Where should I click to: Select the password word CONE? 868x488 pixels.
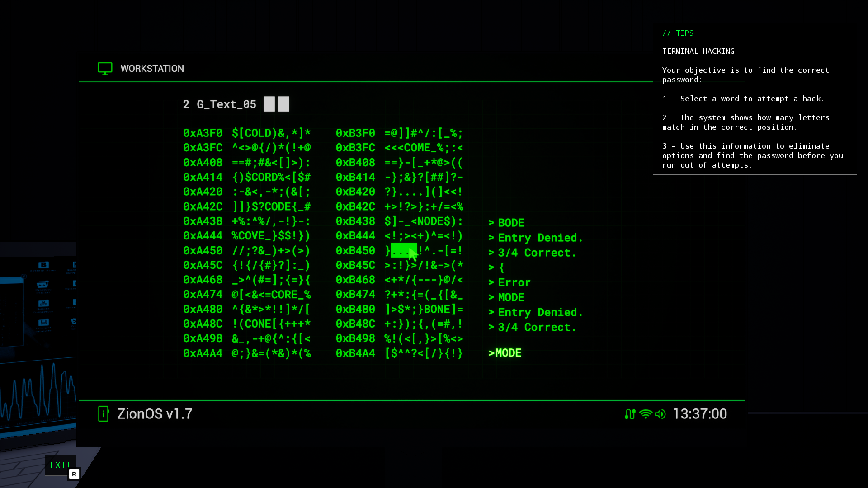pos(258,324)
